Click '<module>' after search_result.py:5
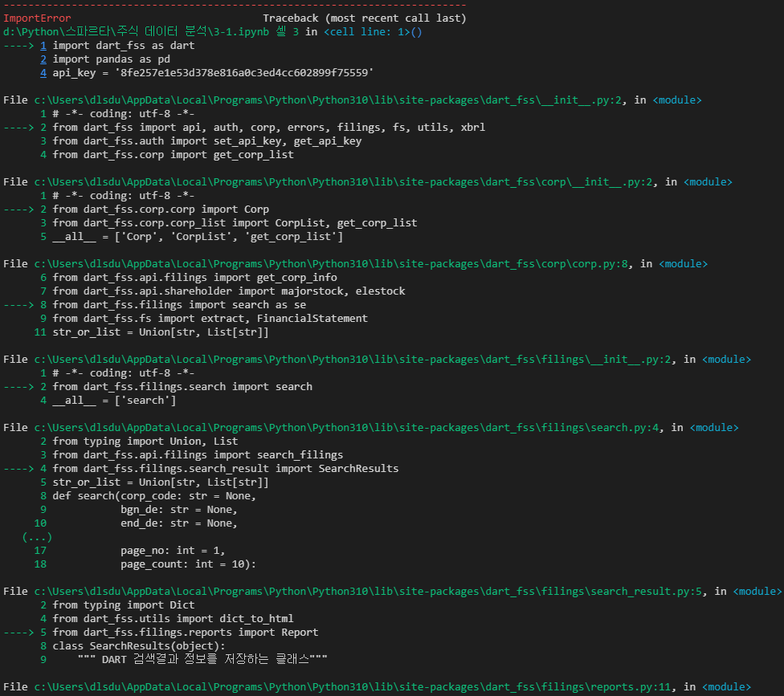This screenshot has width=784, height=696. [757, 591]
